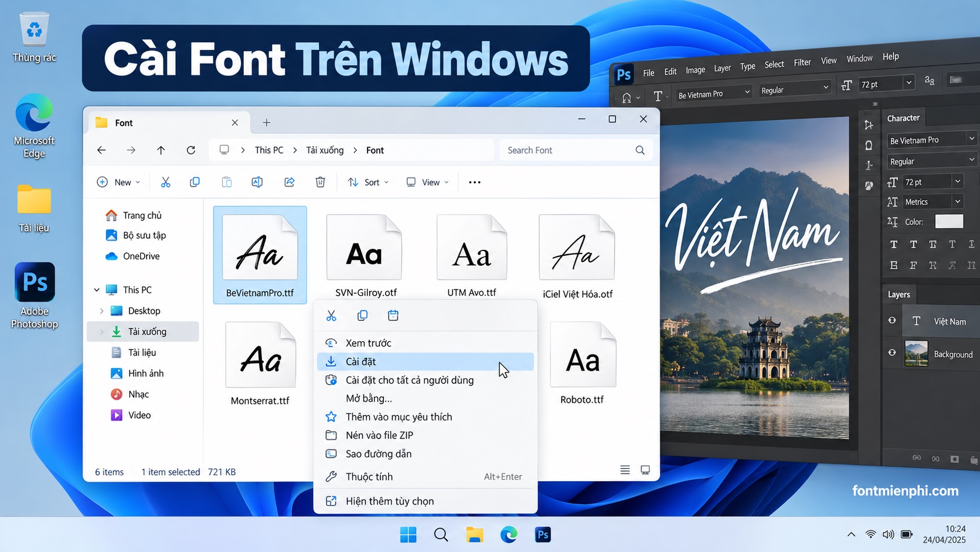This screenshot has height=552, width=980.
Task: Click the Search Font input field
Action: coord(576,150)
